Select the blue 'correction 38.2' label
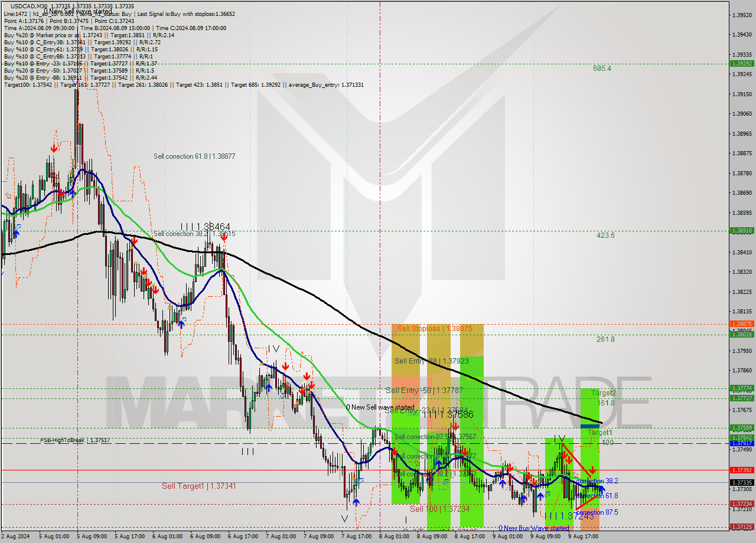This screenshot has width=756, height=543. (597, 482)
